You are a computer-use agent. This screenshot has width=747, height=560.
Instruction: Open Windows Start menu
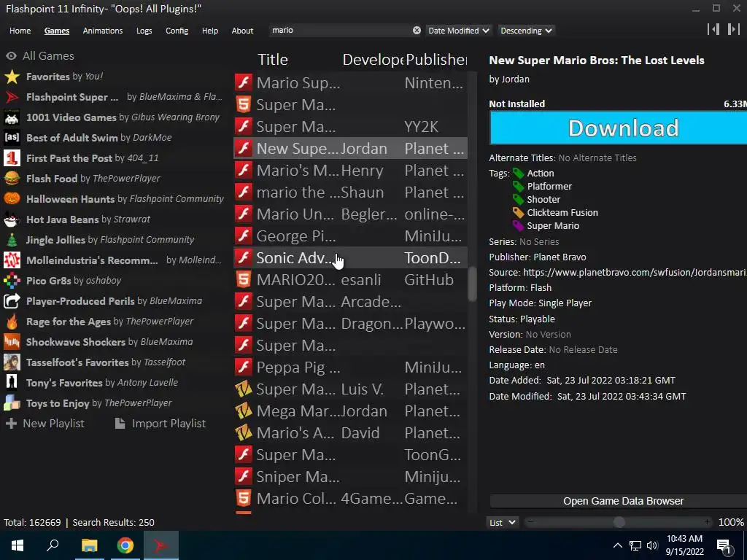[18, 545]
